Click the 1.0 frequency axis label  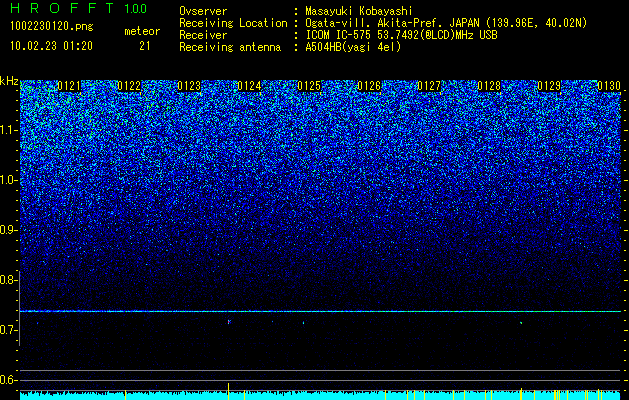coord(9,180)
